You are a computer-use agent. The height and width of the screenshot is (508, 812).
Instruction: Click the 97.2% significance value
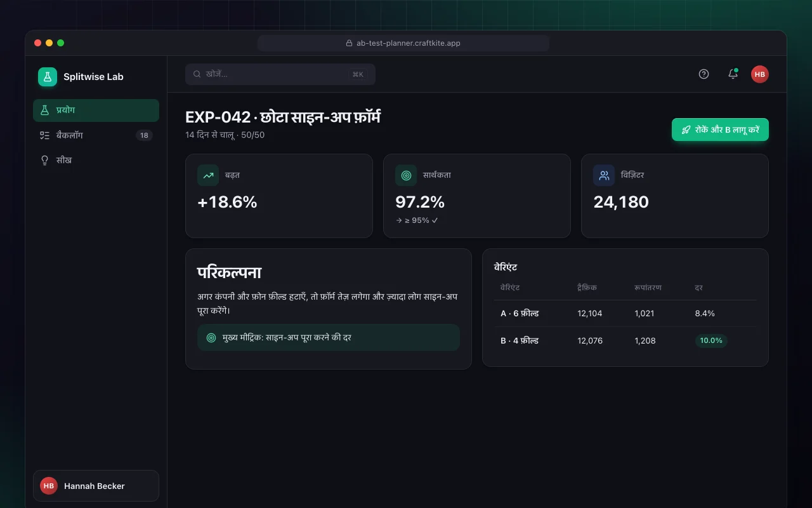click(x=420, y=203)
